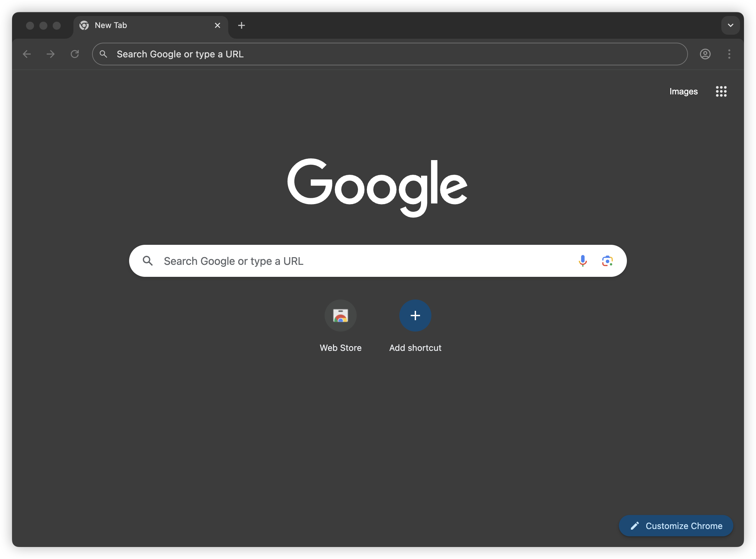Open the Web Store shortcut icon
The image size is (756, 559).
tap(340, 316)
